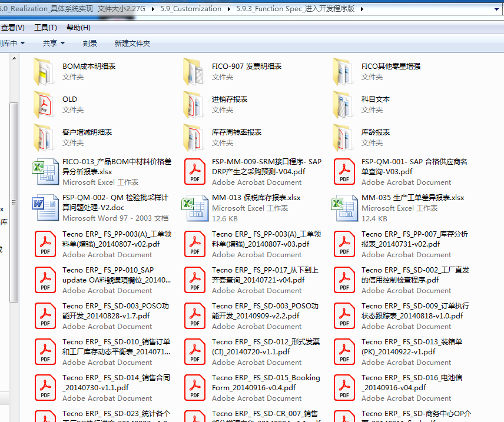Select file name Booking Form_20140916-v0.4.pdf
504x422 pixels.
(x=266, y=383)
